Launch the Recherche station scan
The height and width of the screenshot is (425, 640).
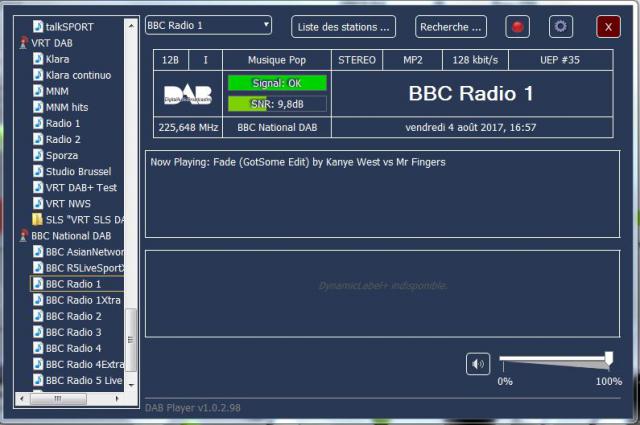pos(451,27)
